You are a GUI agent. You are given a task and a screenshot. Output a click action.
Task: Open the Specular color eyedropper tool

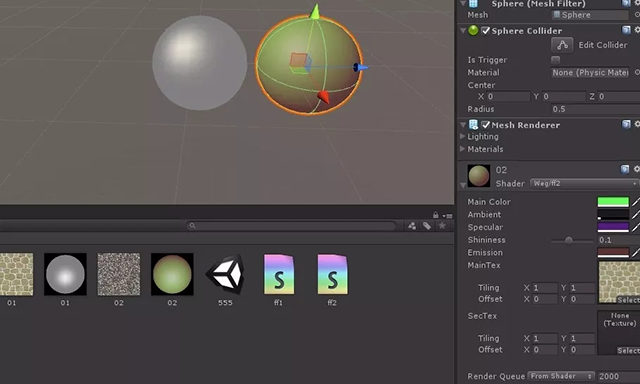[x=636, y=227]
